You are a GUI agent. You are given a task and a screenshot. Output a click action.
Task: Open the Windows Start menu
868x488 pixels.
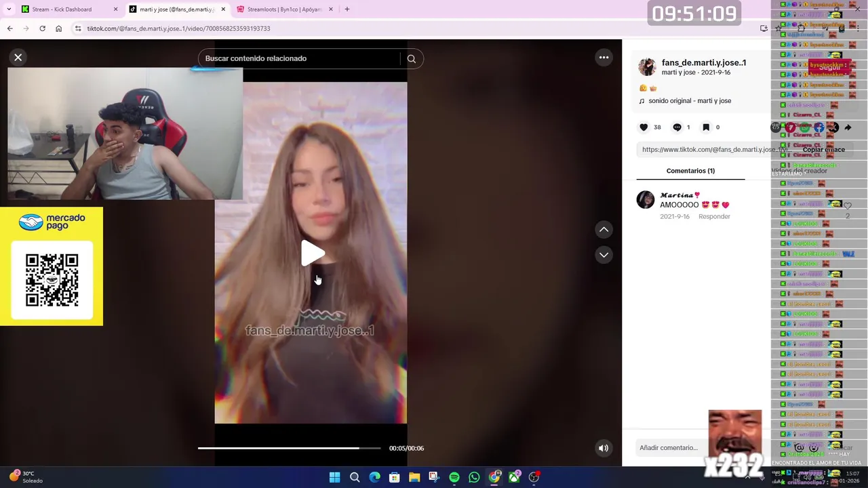tap(334, 478)
